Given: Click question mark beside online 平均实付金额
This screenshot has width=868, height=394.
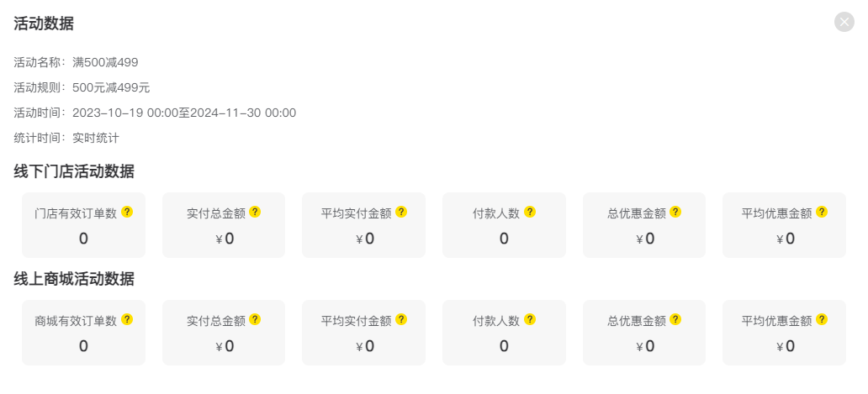Looking at the screenshot, I should (401, 319).
